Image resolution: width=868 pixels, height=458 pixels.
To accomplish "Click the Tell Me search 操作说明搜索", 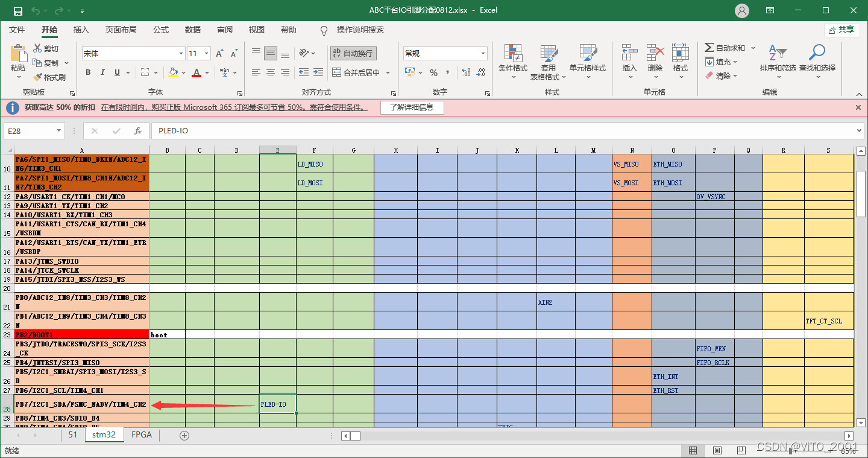I will click(x=360, y=30).
